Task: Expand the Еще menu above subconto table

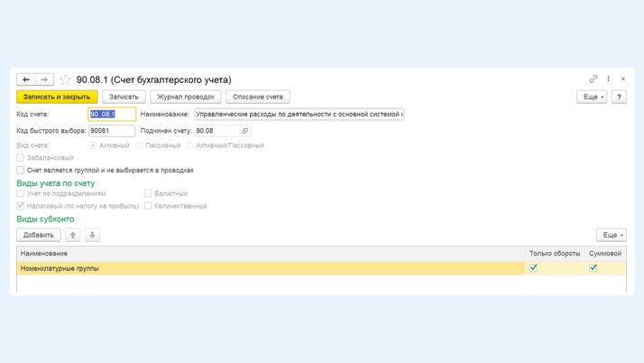Action: (x=612, y=235)
